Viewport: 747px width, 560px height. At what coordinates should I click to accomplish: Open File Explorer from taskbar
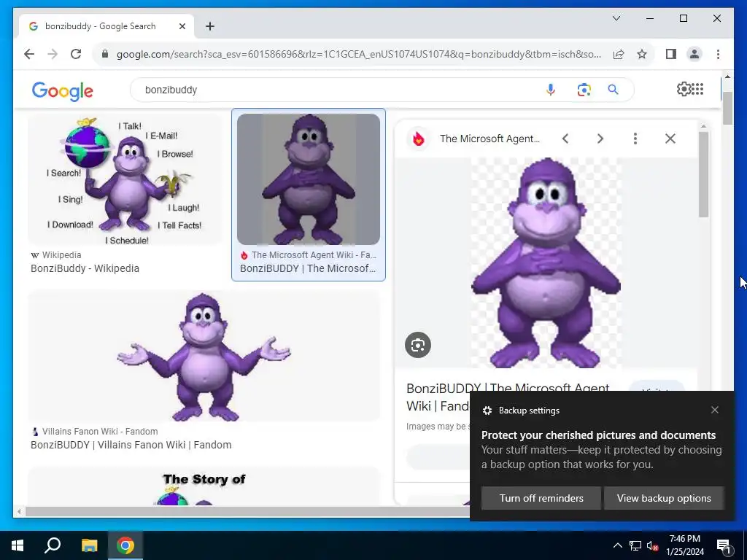coord(89,545)
